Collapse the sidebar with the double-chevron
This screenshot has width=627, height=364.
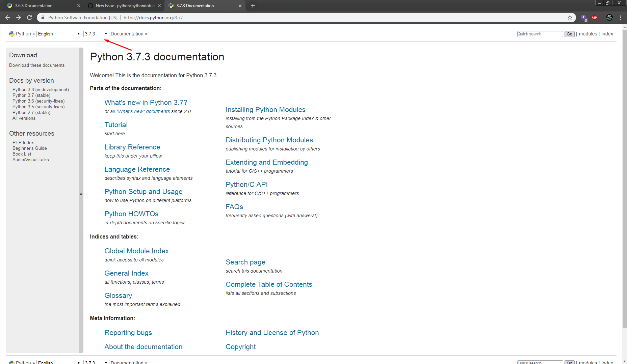tap(81, 194)
